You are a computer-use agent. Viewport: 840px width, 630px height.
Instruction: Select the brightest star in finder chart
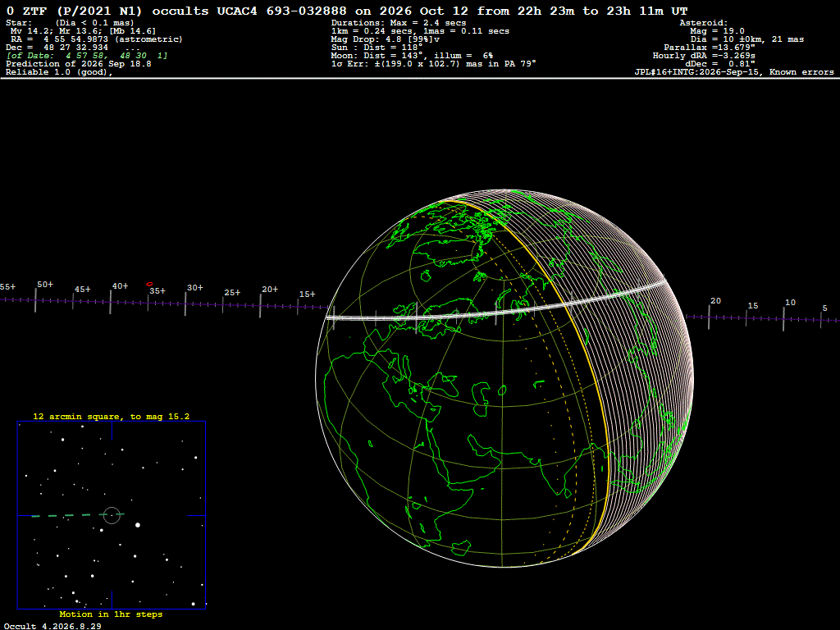coord(138,525)
